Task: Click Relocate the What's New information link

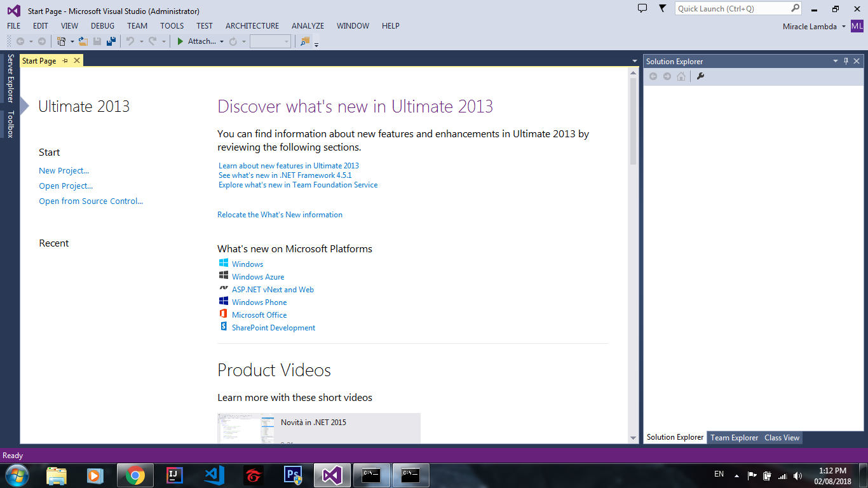Action: [x=280, y=215]
